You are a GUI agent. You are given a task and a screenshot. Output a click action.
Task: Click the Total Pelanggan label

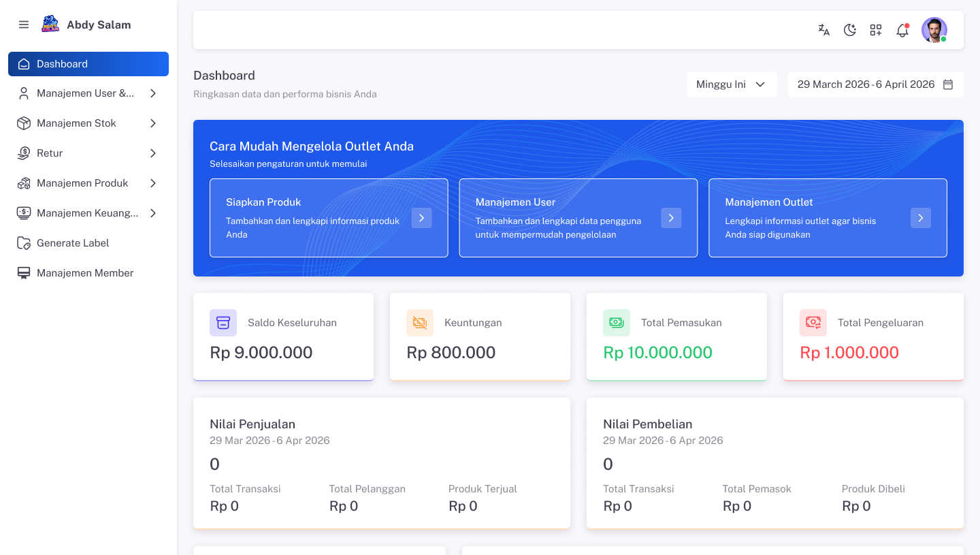pyautogui.click(x=367, y=489)
